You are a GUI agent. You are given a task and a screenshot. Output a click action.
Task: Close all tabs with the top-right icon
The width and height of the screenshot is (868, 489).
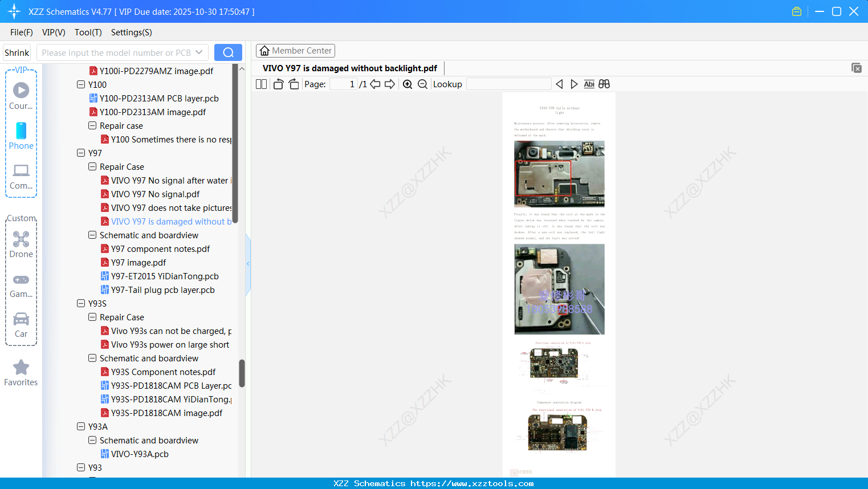click(857, 68)
